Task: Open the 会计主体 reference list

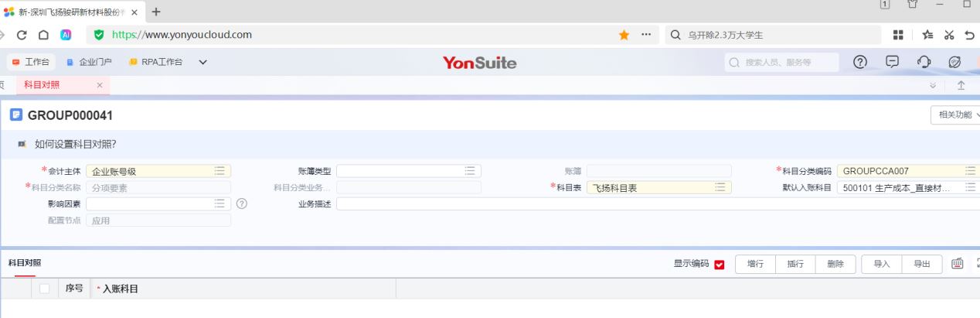Action: 219,171
